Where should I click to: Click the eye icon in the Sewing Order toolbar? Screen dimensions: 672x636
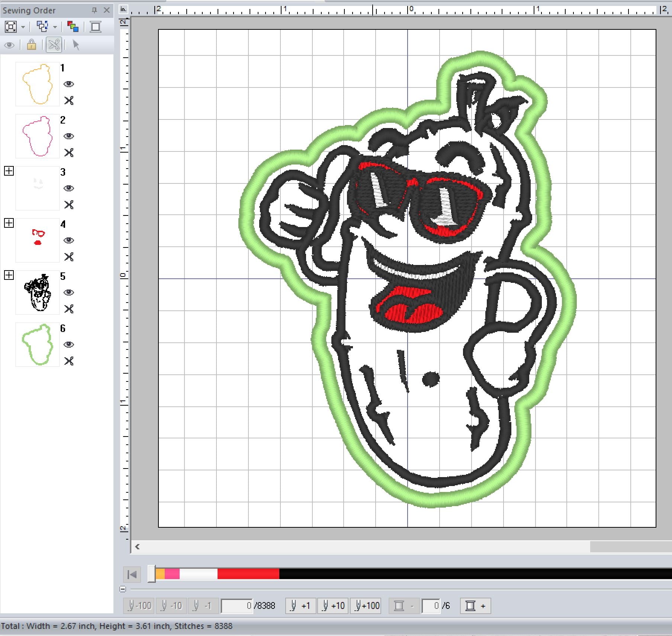pyautogui.click(x=9, y=45)
